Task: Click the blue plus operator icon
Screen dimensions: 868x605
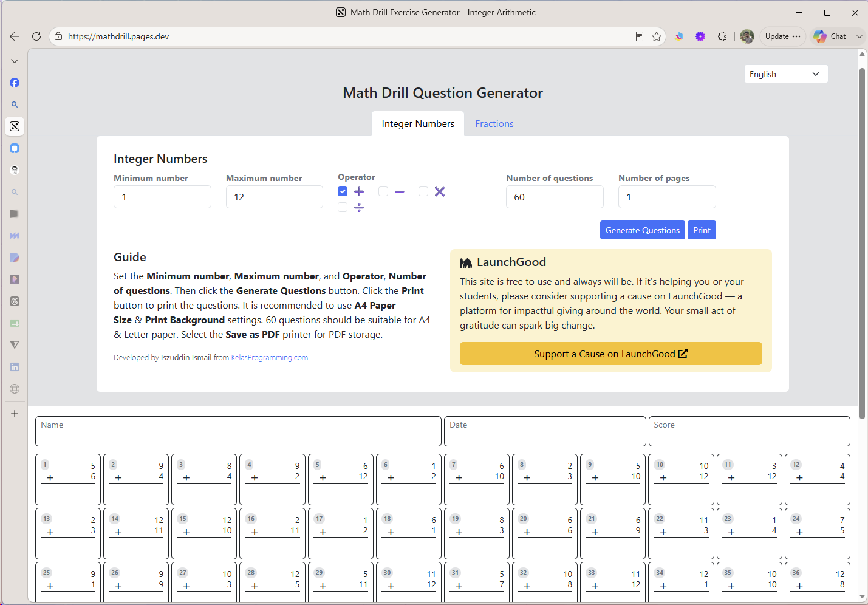Action: click(x=359, y=191)
